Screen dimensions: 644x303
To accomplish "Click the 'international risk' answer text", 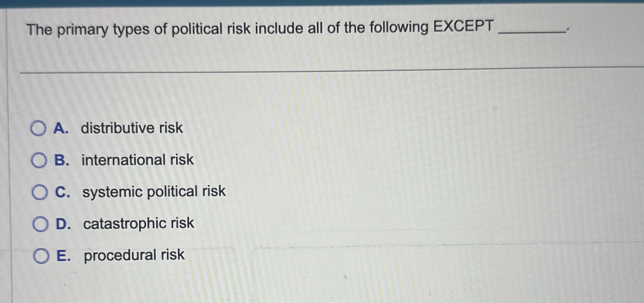I will click(x=137, y=160).
